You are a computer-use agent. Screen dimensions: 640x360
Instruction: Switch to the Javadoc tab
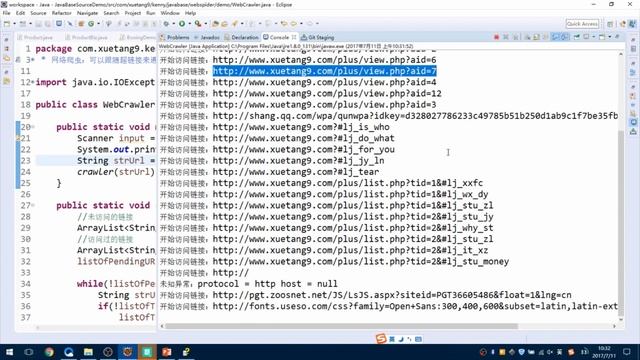coord(207,37)
